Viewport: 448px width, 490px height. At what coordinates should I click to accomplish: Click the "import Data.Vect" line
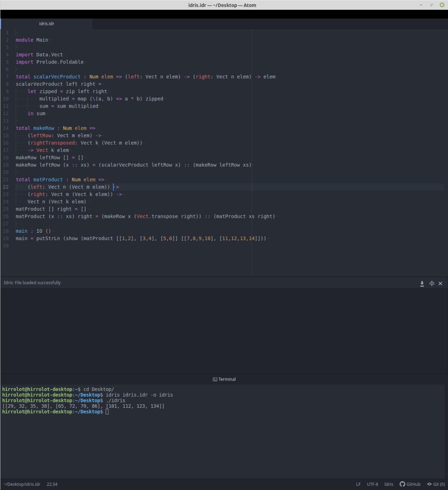point(39,55)
